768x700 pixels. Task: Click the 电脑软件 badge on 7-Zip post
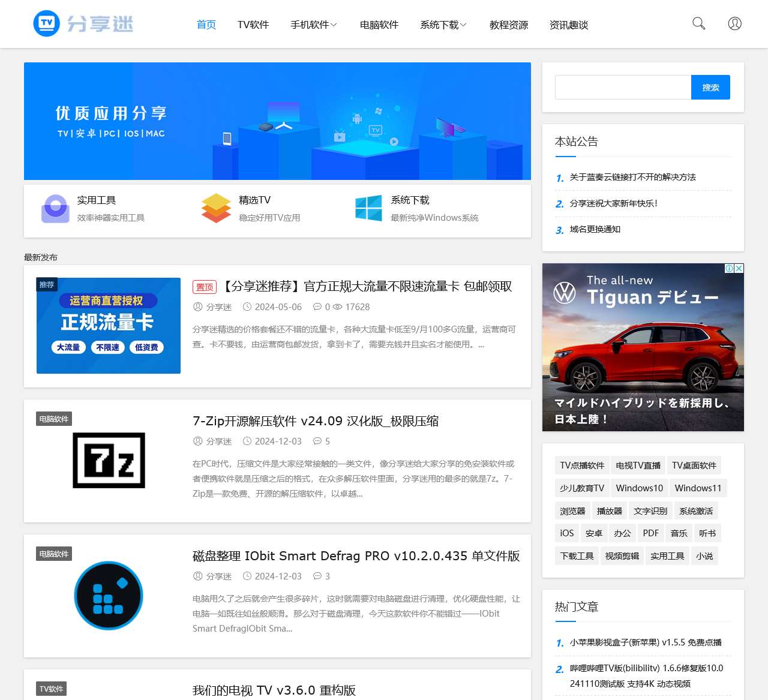(54, 419)
